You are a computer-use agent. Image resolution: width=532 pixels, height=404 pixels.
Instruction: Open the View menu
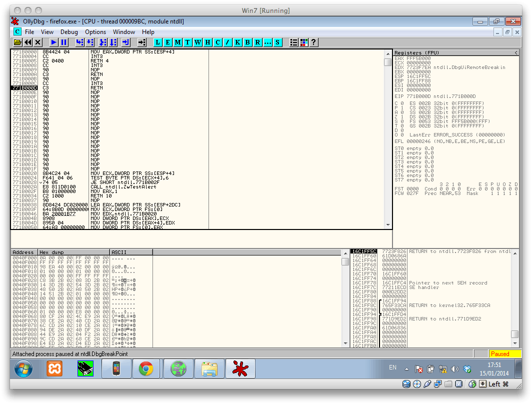(x=47, y=32)
